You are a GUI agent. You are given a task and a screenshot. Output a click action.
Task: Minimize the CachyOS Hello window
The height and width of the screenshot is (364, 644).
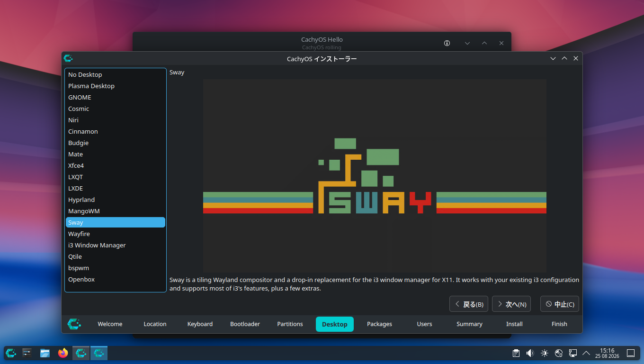pos(467,43)
